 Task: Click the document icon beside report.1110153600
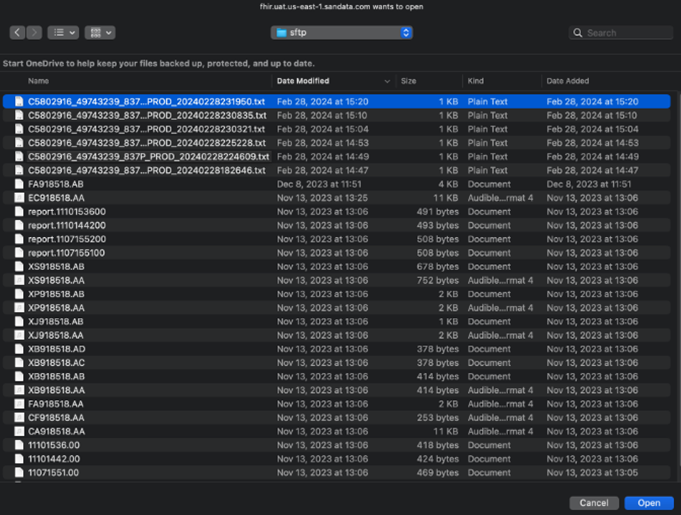point(18,212)
